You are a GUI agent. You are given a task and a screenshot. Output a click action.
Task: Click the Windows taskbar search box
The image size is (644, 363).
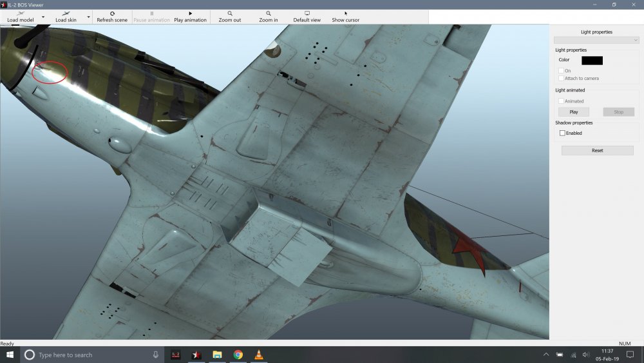point(90,355)
